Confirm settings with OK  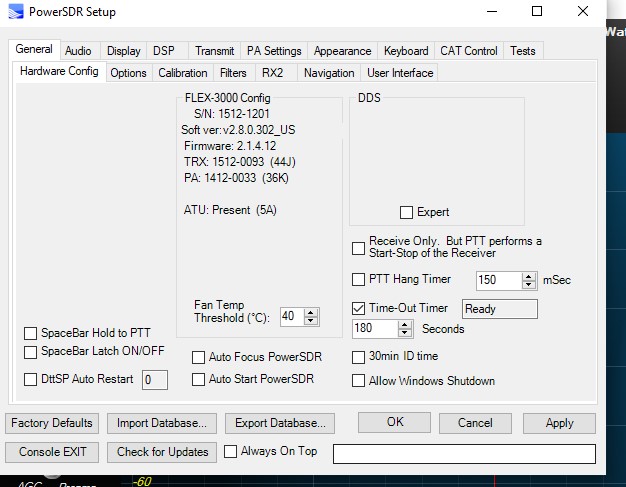click(x=394, y=422)
